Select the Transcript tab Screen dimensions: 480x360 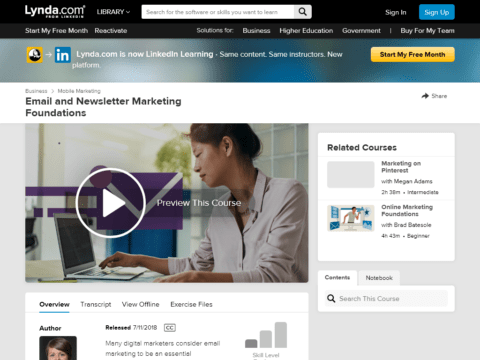[96, 304]
